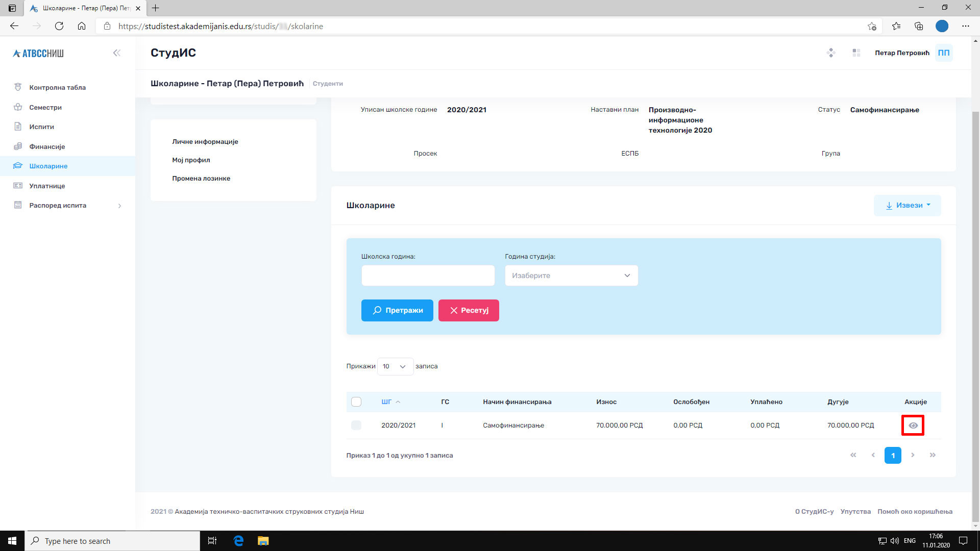980x551 pixels.
Task: Open the header grid apps icon
Action: (856, 53)
